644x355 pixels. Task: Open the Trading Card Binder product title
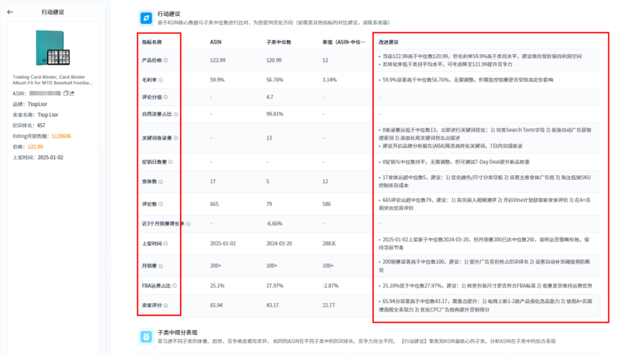click(x=52, y=80)
